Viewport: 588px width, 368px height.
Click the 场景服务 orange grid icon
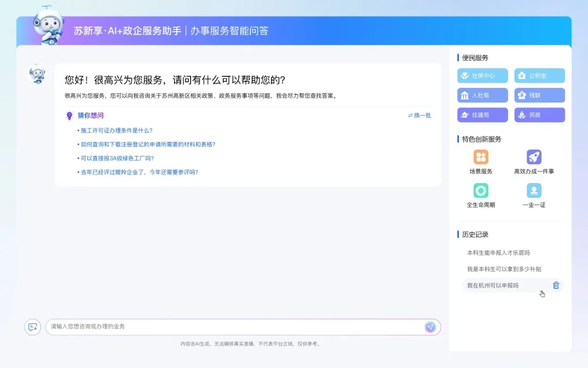pyautogui.click(x=481, y=158)
